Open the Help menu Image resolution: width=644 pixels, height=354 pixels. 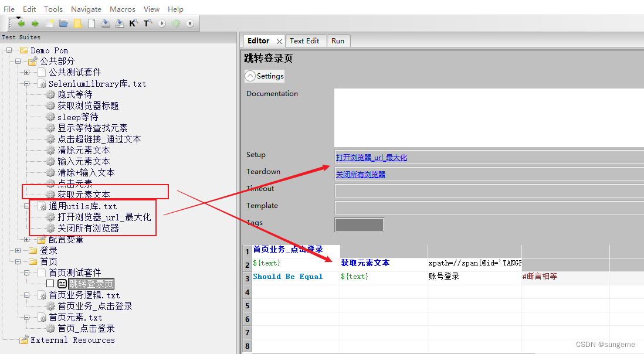[175, 9]
